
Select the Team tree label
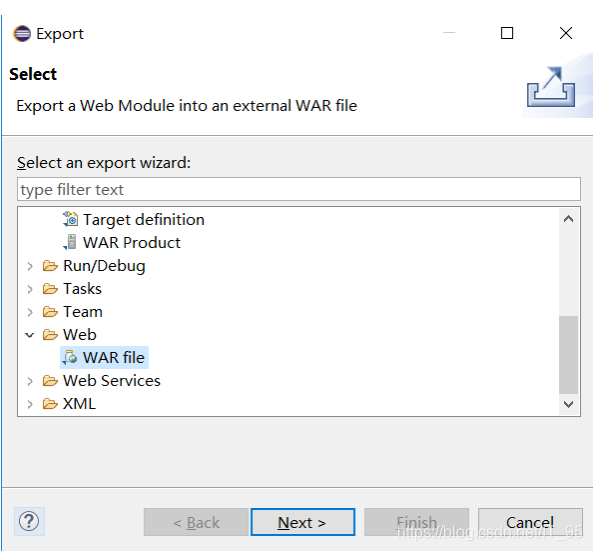(x=83, y=312)
